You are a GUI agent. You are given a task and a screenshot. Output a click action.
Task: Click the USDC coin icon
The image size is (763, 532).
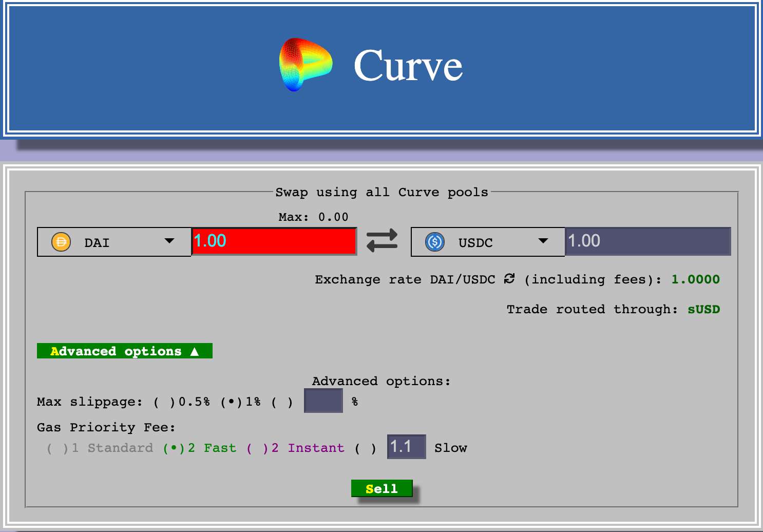click(434, 242)
